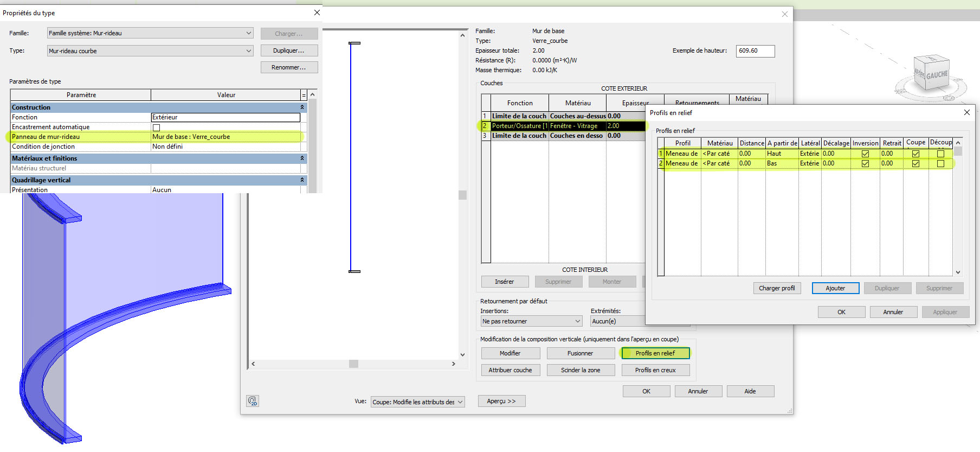Click the preview horizontal scrollbar right arrow
This screenshot has width=980, height=452.
tap(454, 364)
